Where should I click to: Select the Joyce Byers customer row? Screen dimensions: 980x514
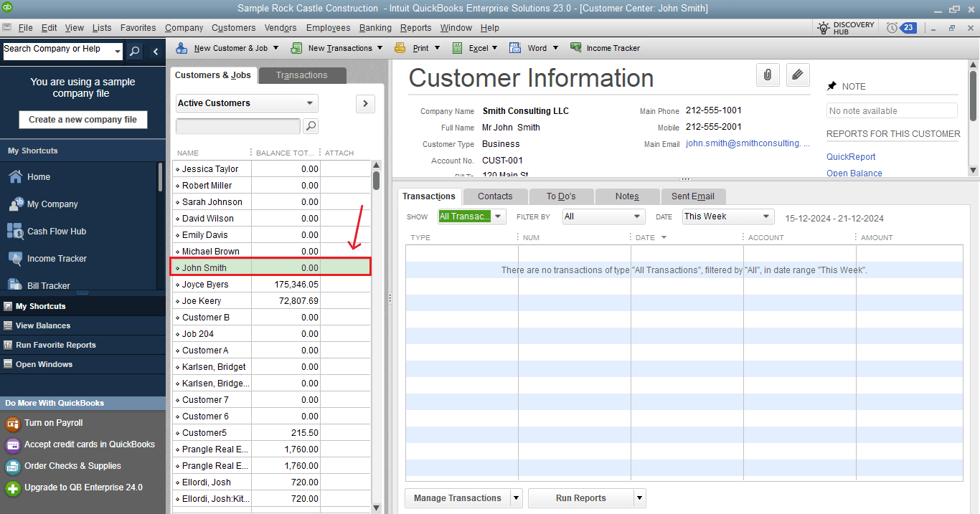point(272,285)
